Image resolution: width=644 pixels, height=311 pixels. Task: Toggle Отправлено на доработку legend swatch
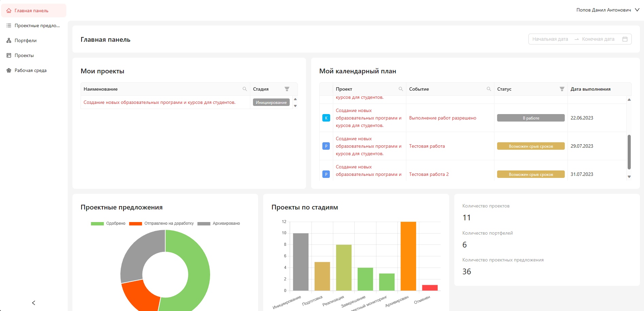(135, 223)
